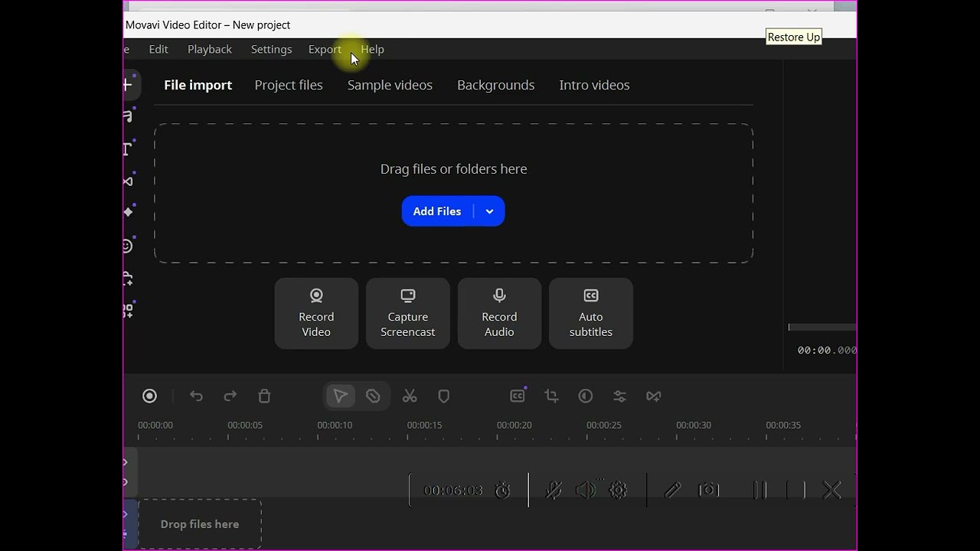Image resolution: width=980 pixels, height=551 pixels.
Task: Click the Record Video button
Action: [x=316, y=314]
